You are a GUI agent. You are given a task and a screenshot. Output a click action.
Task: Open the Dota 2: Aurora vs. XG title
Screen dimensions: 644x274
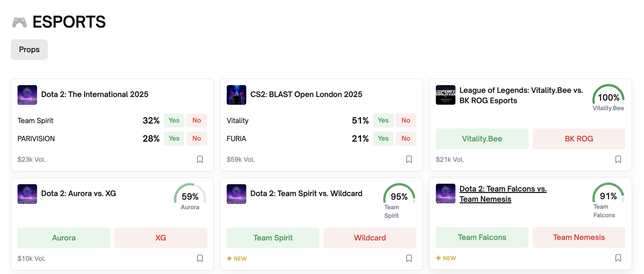(79, 194)
